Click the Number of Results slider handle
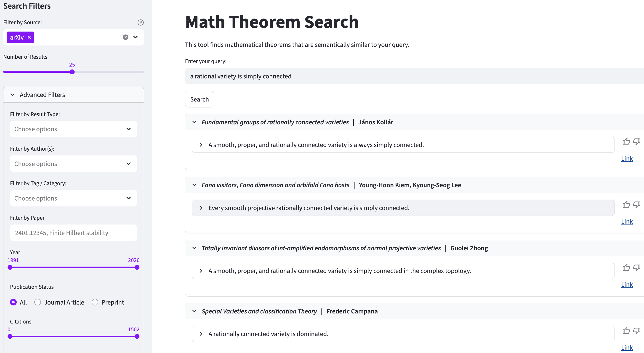Screen dimensions: 644x353 pos(72,72)
